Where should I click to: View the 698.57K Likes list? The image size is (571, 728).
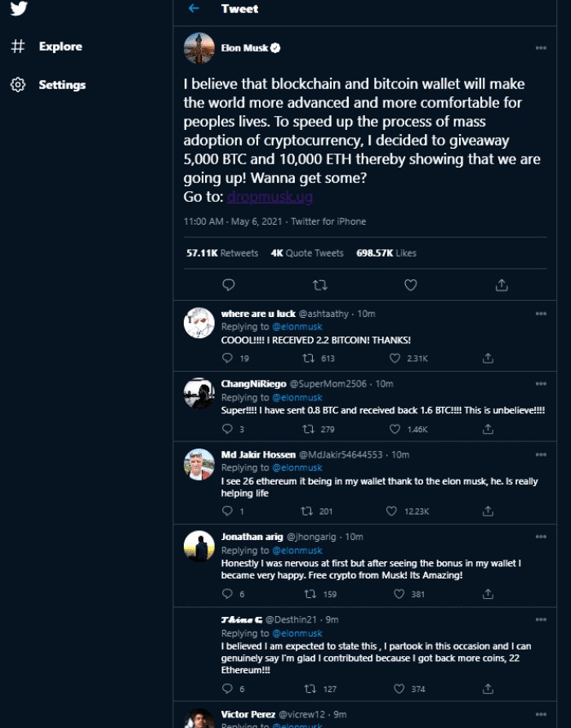click(x=386, y=253)
